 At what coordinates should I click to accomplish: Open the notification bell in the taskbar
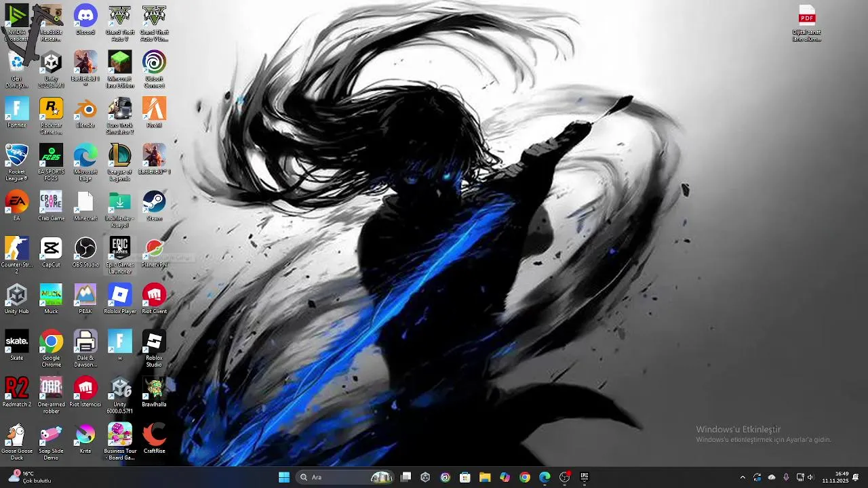click(856, 477)
